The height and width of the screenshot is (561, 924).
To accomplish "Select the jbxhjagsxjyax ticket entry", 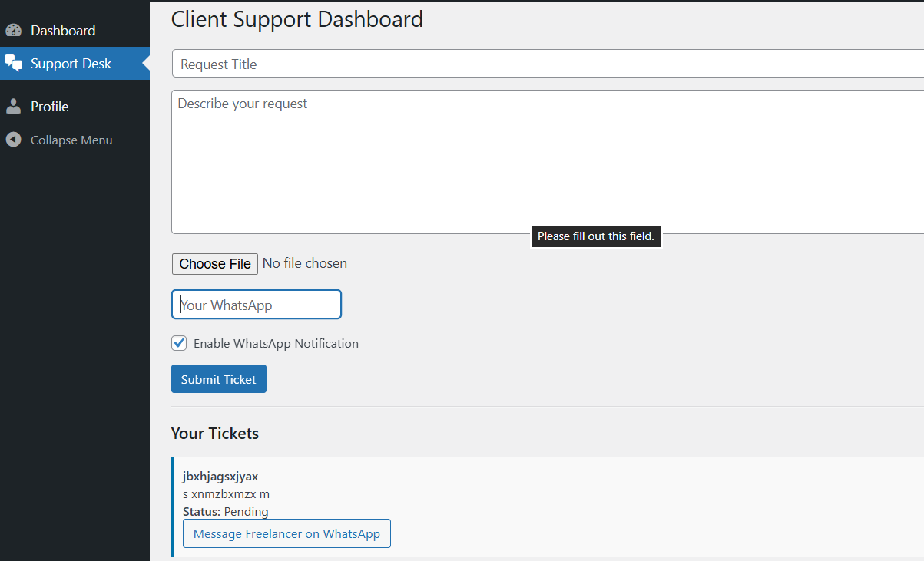I will click(220, 476).
